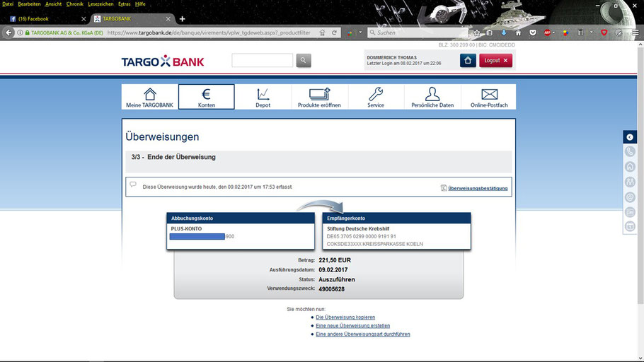Click 'Eine neue Überweisung erstellen' link
The width and height of the screenshot is (644, 362).
[x=353, y=326]
